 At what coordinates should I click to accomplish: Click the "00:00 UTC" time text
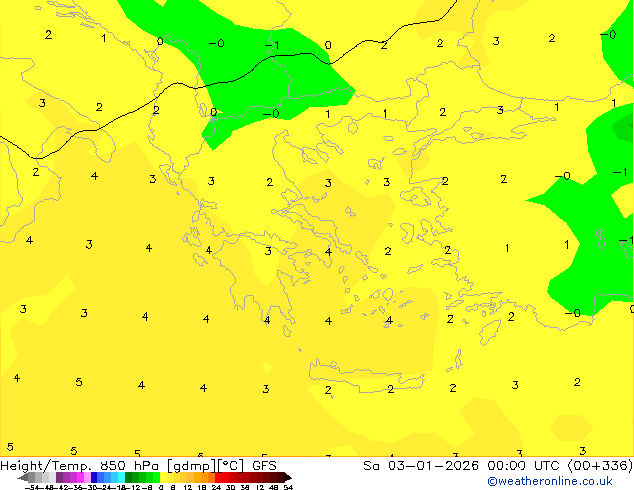[526, 466]
